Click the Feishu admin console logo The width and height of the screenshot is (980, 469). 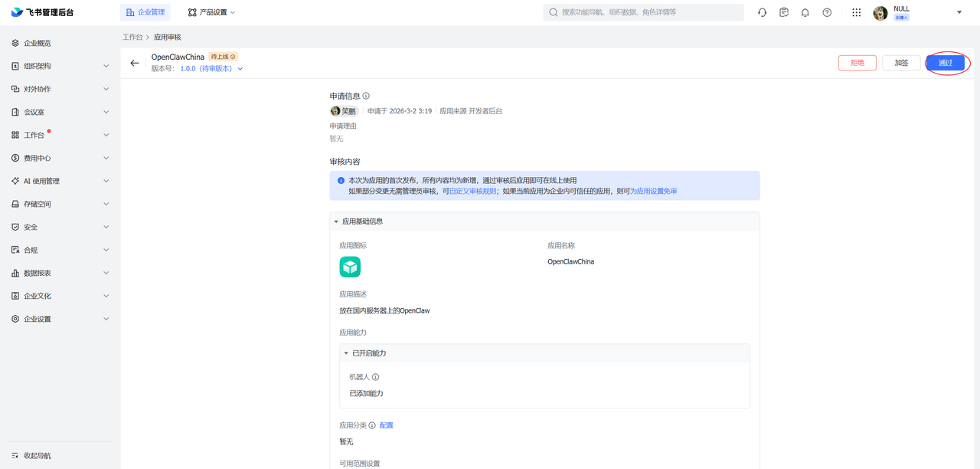(x=42, y=12)
